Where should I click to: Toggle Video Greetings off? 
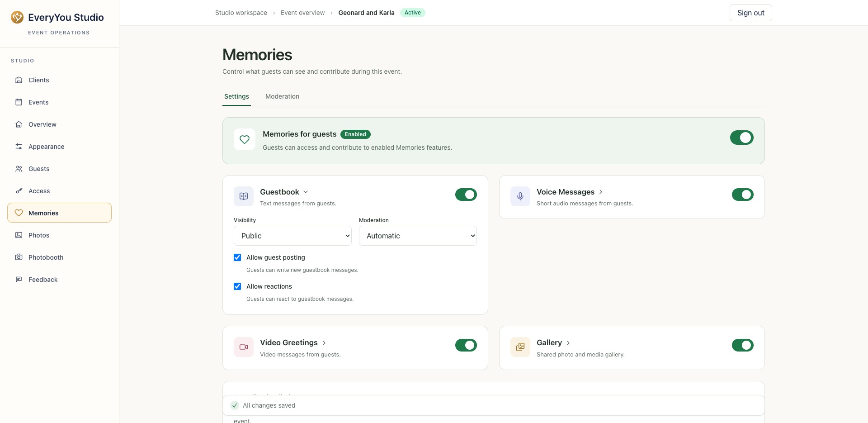point(466,345)
